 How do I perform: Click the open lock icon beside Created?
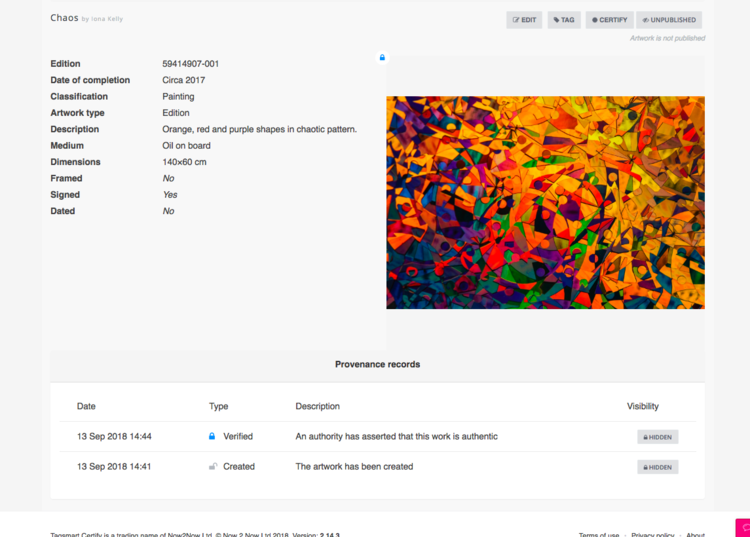[x=213, y=466]
